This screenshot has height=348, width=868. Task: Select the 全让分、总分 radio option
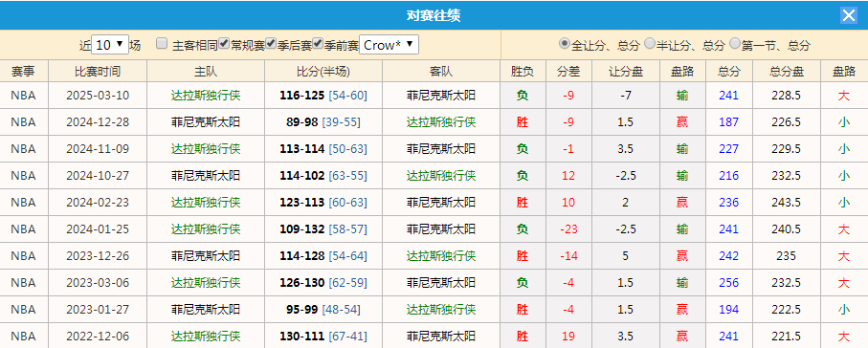click(x=564, y=43)
